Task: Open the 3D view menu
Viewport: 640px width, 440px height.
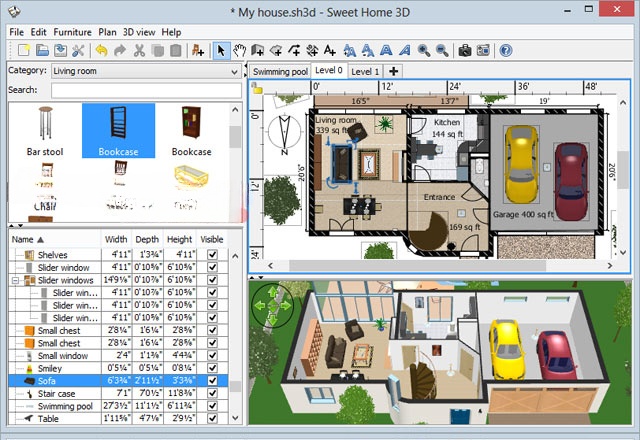Action: [139, 32]
